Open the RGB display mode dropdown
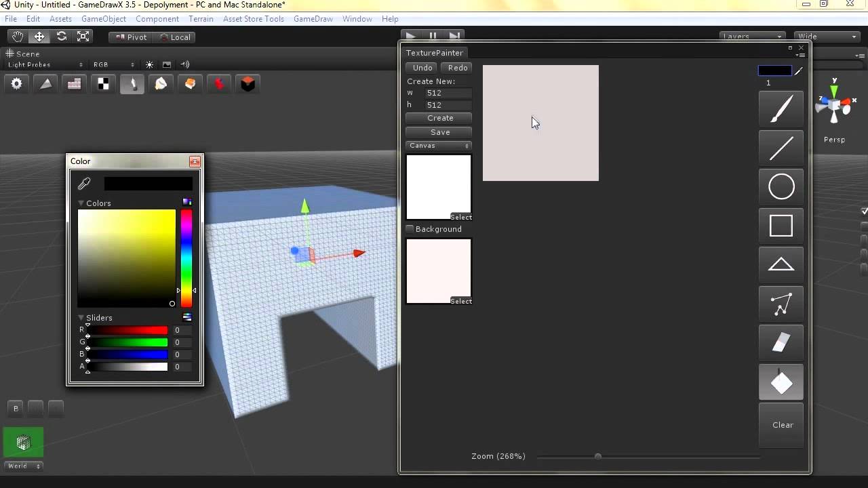Screen dimensions: 868x488 [115, 64]
